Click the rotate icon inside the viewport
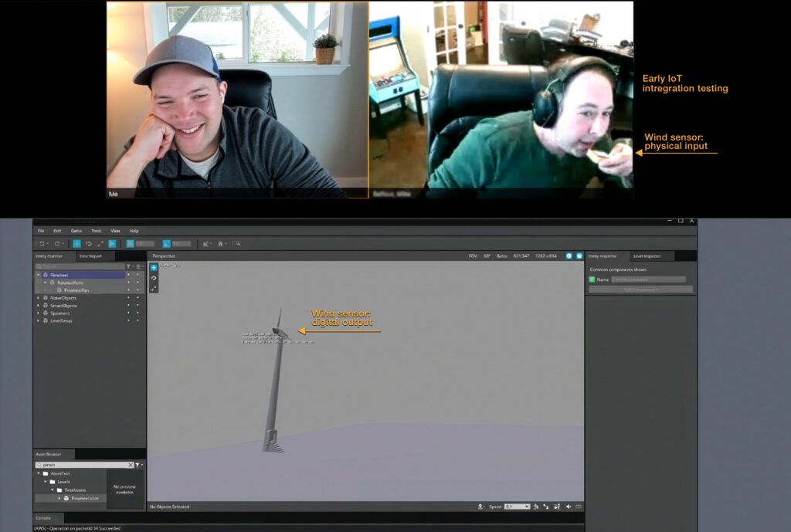Viewport: 791px width, 532px height. 154,278
